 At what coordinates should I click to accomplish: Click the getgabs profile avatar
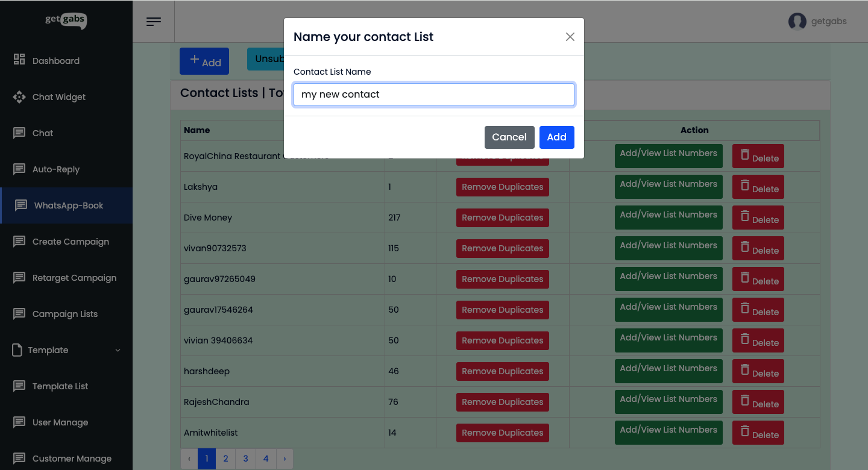click(x=796, y=21)
